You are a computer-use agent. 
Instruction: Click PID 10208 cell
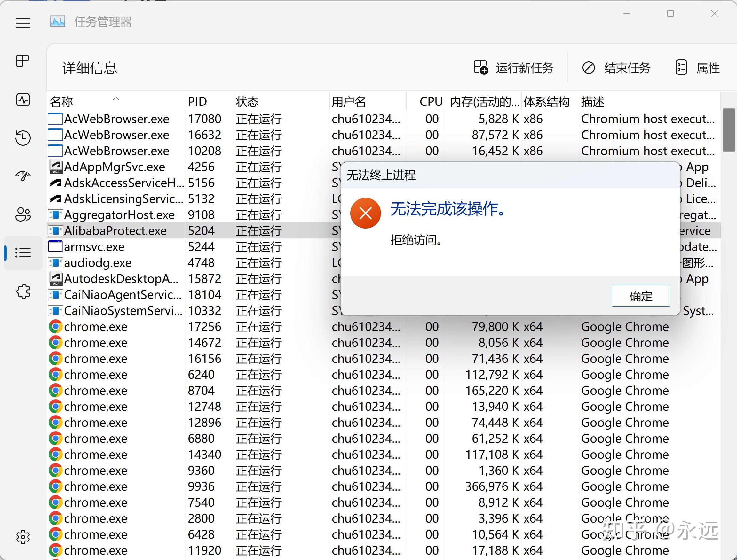click(204, 151)
